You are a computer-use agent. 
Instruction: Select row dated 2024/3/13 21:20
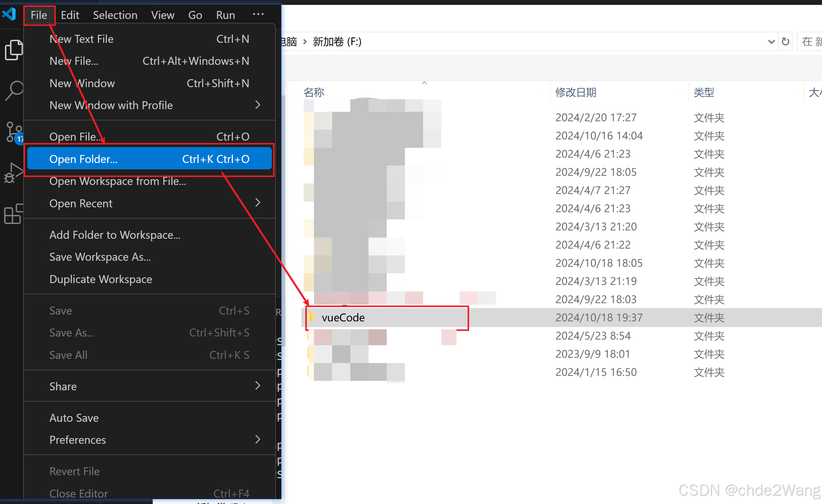pyautogui.click(x=561, y=227)
